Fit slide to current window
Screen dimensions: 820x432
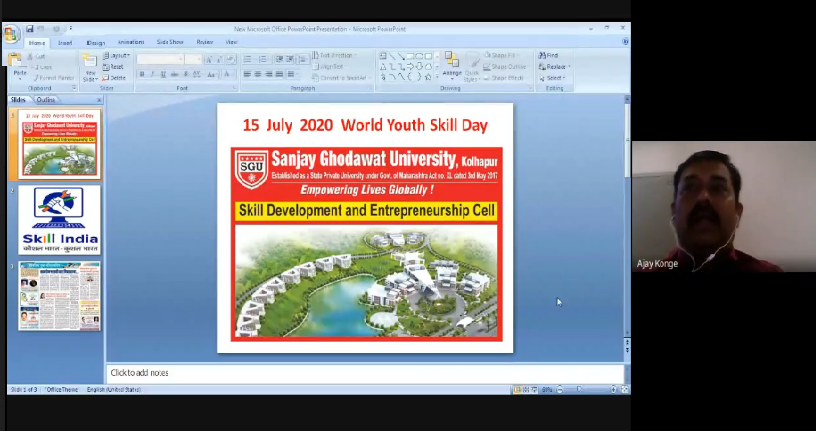pos(625,391)
